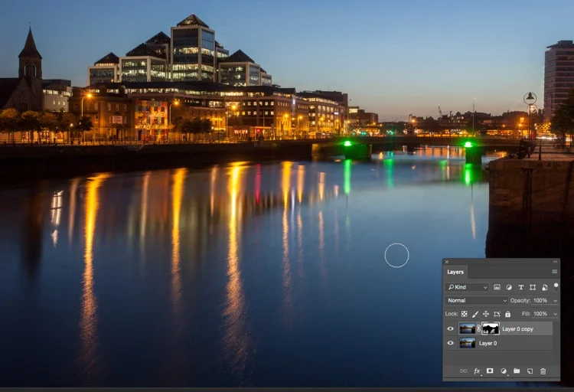The image size is (574, 392).
Task: Toggle Lock transparent pixels
Action: (x=465, y=314)
